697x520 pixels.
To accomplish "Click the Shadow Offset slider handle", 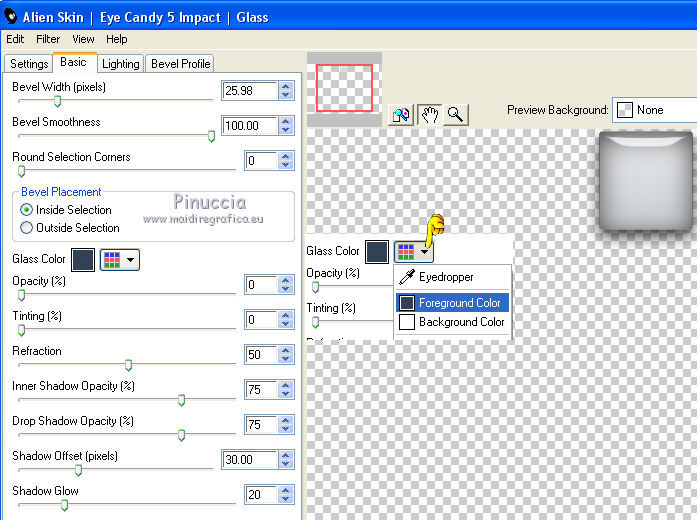I will (x=78, y=470).
